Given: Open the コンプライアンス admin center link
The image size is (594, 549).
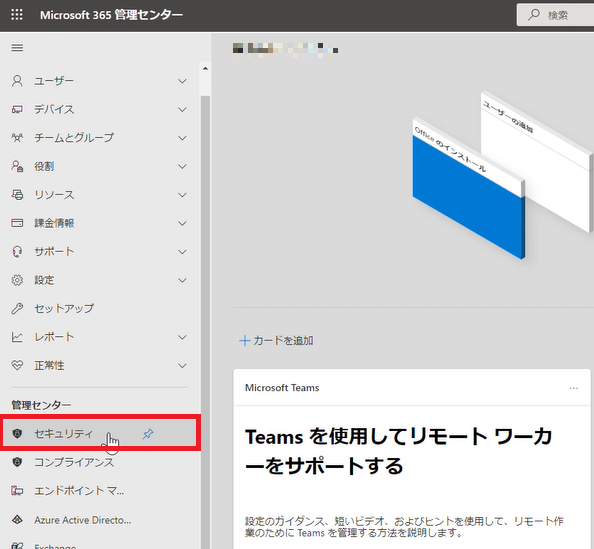Looking at the screenshot, I should tap(100, 462).
